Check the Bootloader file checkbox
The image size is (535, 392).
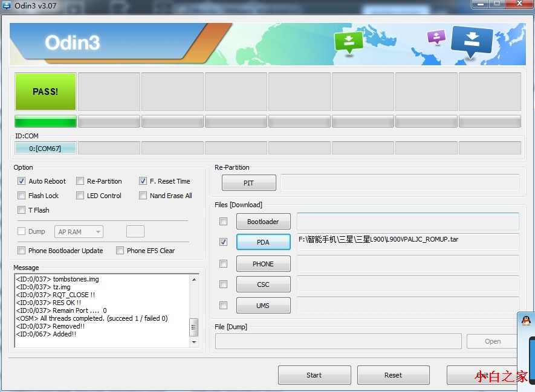[x=224, y=222]
